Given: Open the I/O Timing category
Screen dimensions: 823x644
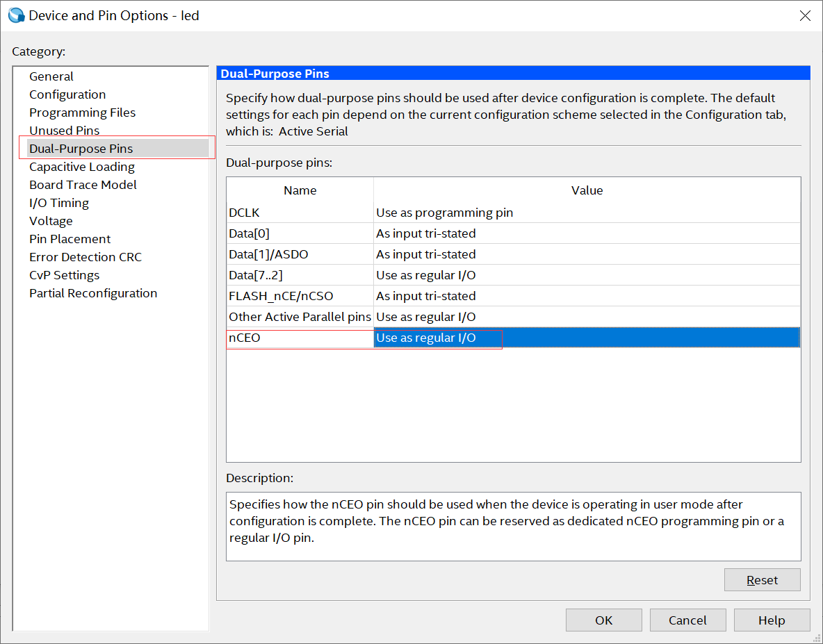Looking at the screenshot, I should pyautogui.click(x=59, y=203).
